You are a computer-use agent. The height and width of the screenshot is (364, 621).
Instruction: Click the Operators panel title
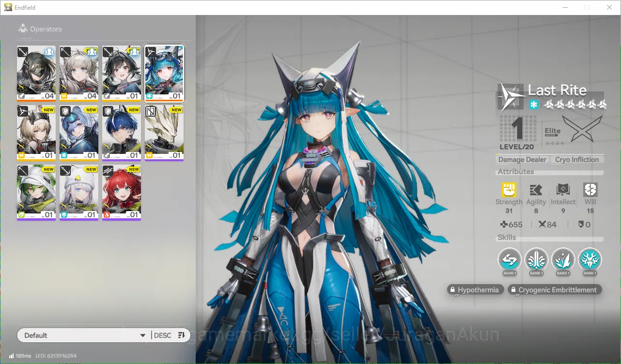coord(46,29)
